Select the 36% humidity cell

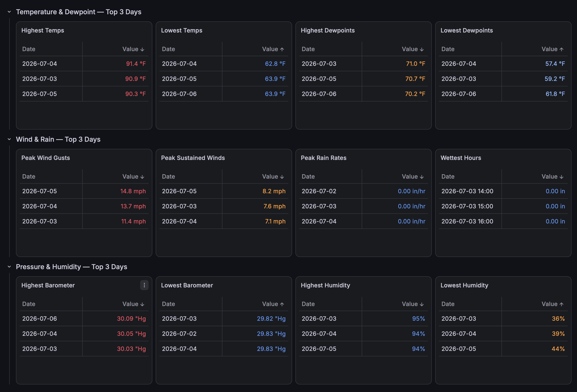pos(535,319)
